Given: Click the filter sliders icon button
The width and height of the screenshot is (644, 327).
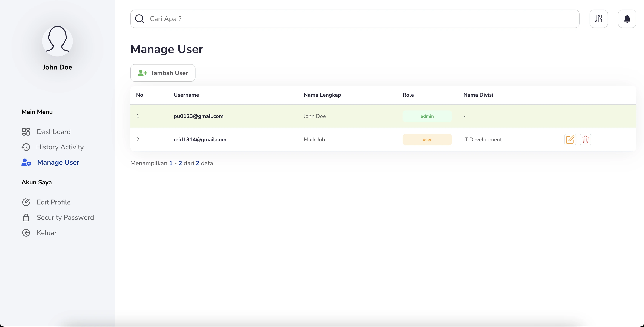Looking at the screenshot, I should 599,19.
